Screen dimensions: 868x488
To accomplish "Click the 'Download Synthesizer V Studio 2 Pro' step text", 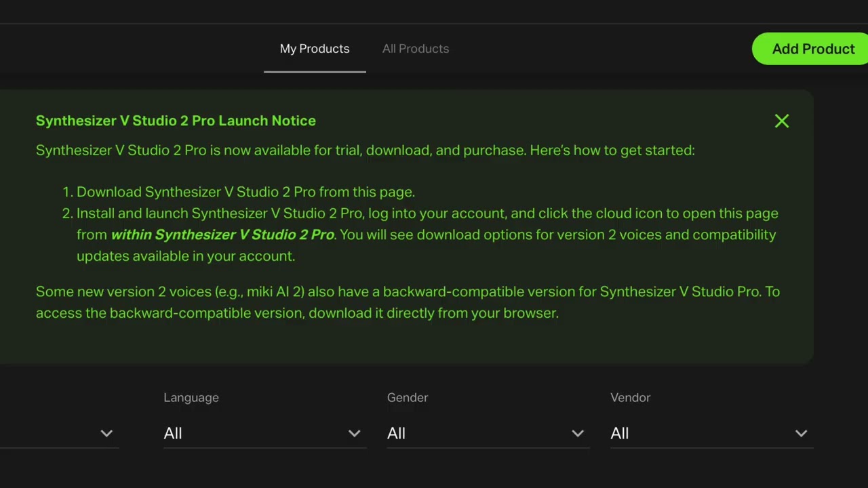I will tap(245, 192).
